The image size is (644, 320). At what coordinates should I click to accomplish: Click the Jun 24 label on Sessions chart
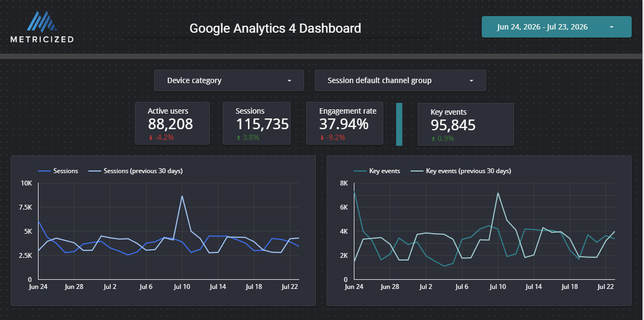coord(37,287)
